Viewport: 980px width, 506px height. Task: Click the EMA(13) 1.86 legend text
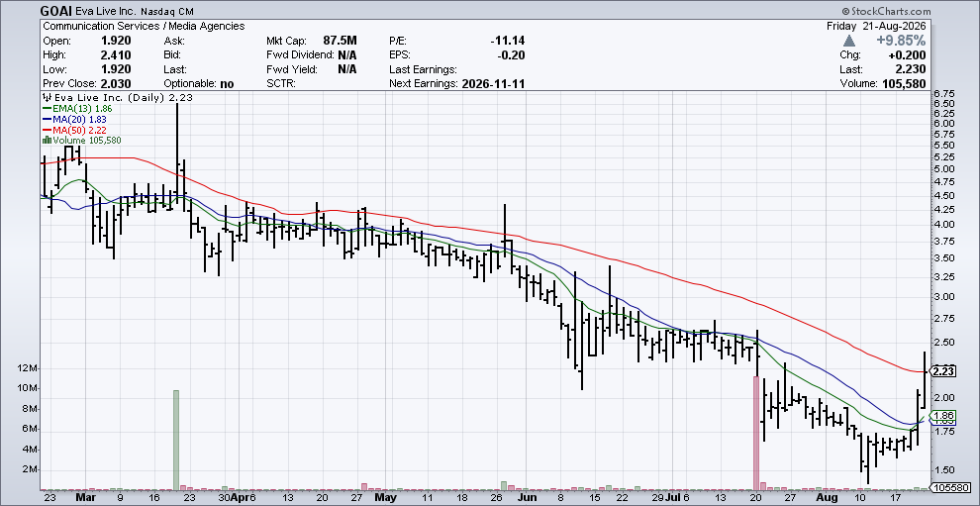coord(82,108)
